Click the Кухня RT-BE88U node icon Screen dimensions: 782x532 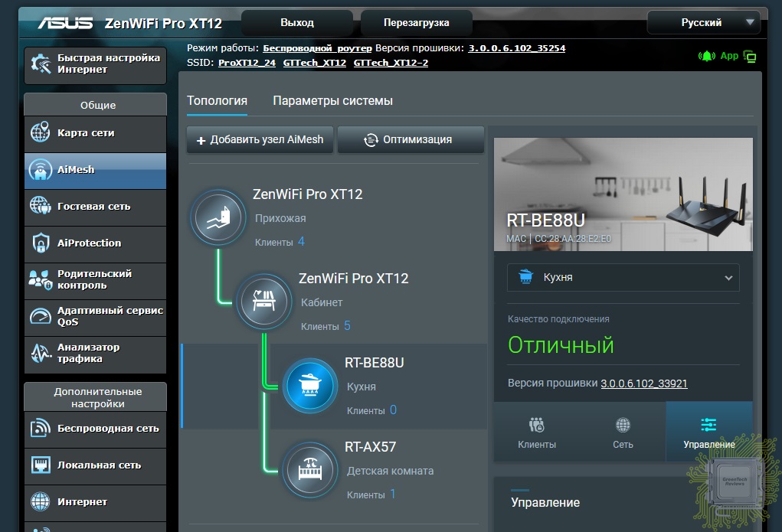click(310, 386)
